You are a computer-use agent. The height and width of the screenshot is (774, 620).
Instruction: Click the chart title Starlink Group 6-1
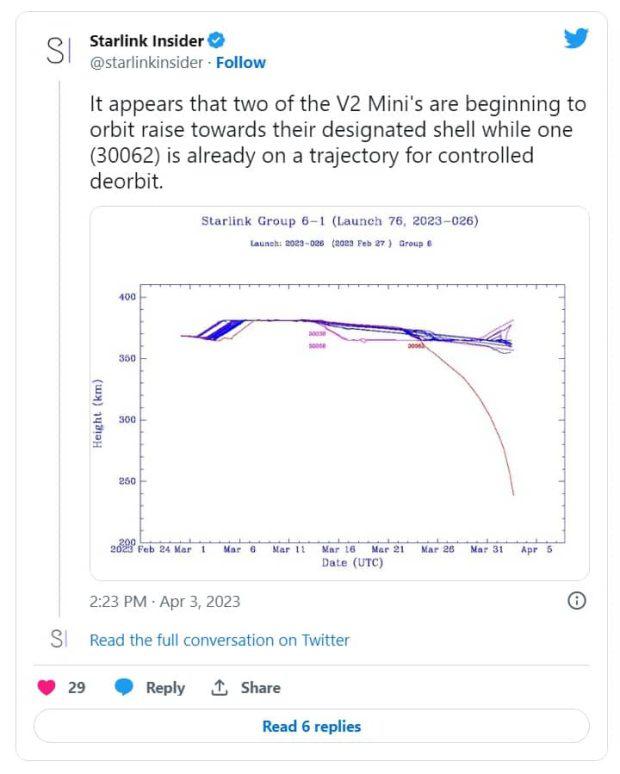[x=339, y=221]
